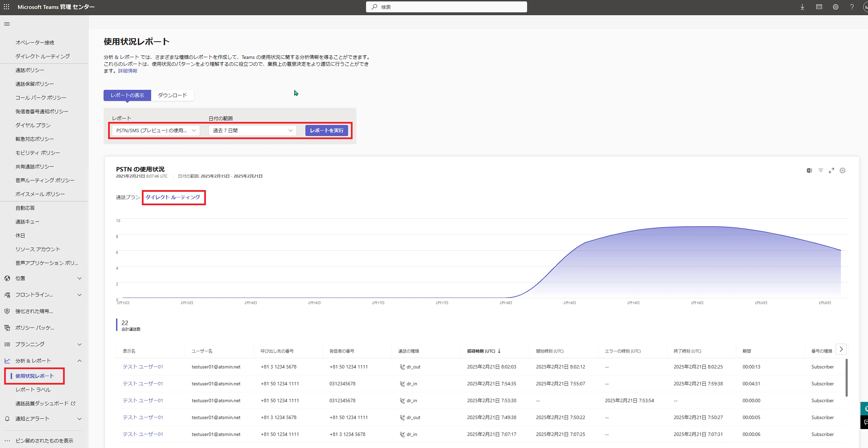The image size is (868, 448).
Task: Click the bell icon for 通知とアラート
Action: pyautogui.click(x=7, y=419)
